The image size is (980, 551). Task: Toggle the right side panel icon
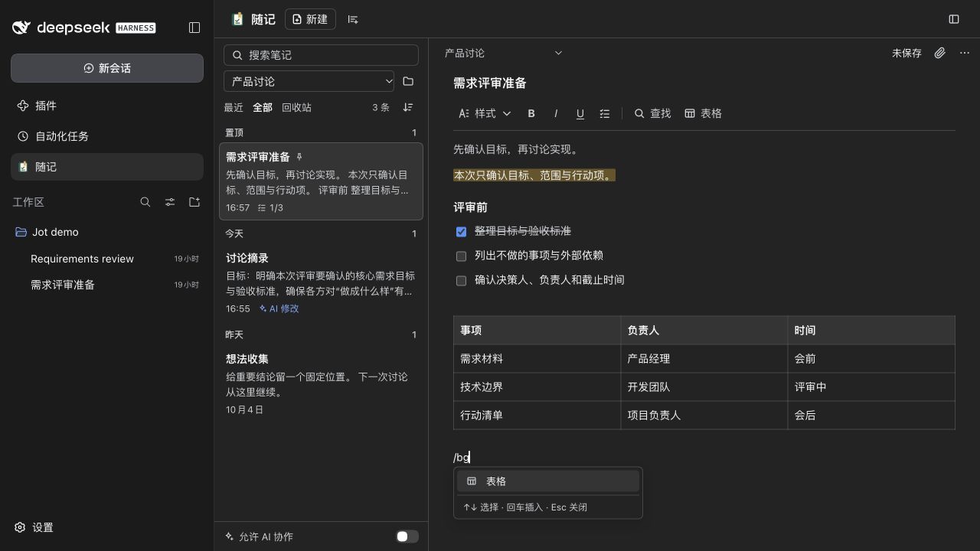point(954,19)
